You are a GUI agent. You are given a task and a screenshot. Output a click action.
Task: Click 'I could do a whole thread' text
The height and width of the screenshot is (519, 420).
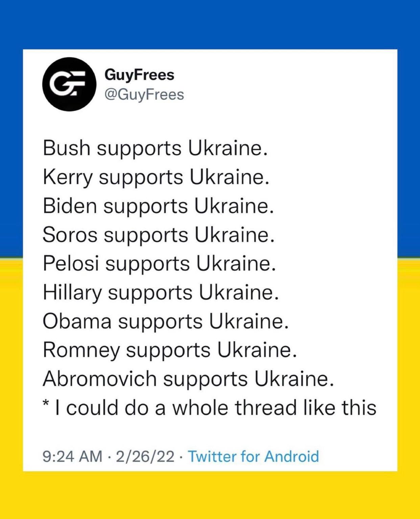click(221, 407)
